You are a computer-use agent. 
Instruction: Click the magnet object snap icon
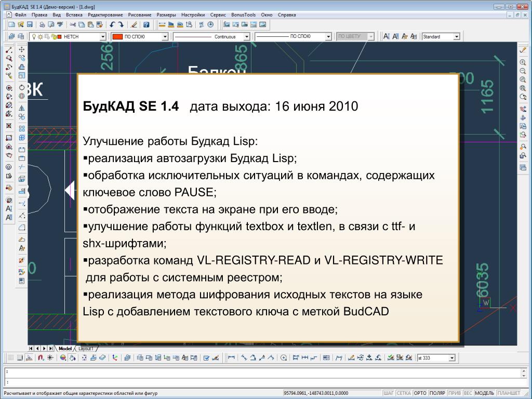click(41, 357)
